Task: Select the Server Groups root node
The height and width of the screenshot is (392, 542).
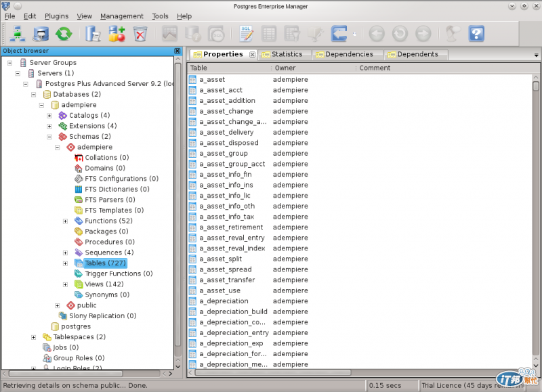Action: click(53, 62)
